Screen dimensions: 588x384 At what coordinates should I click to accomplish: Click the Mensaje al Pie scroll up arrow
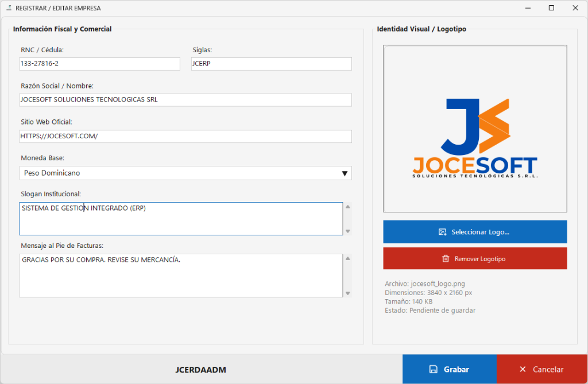[347, 258]
